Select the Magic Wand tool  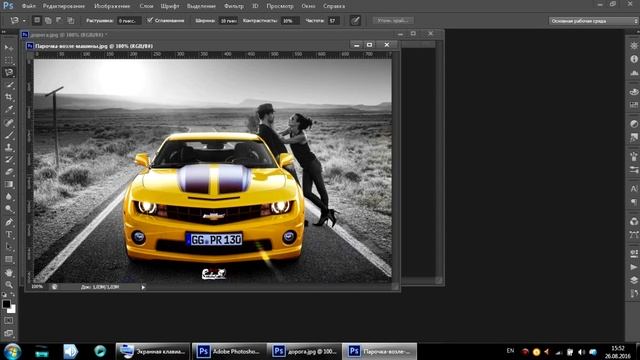(9, 85)
